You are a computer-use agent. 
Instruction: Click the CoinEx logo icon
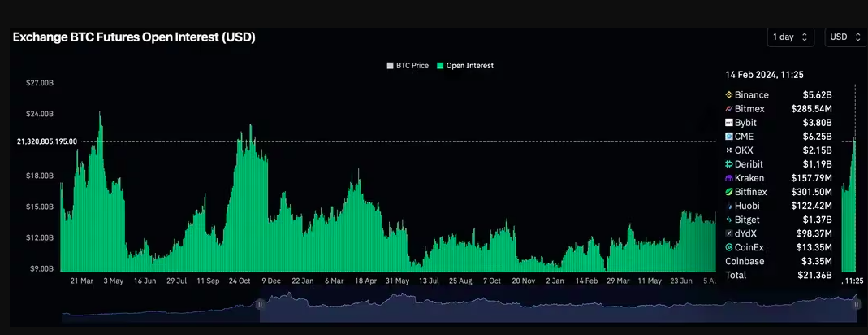729,247
